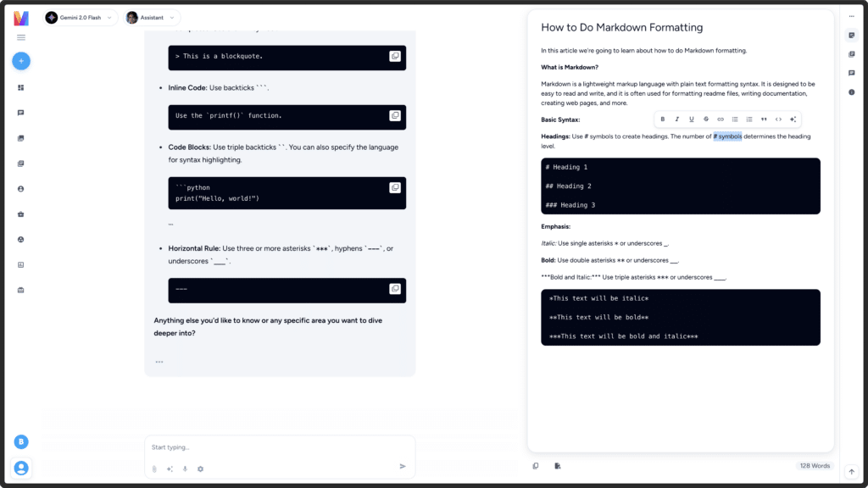
Task: Apply Italic in the floating format toolbar
Action: pyautogui.click(x=677, y=119)
